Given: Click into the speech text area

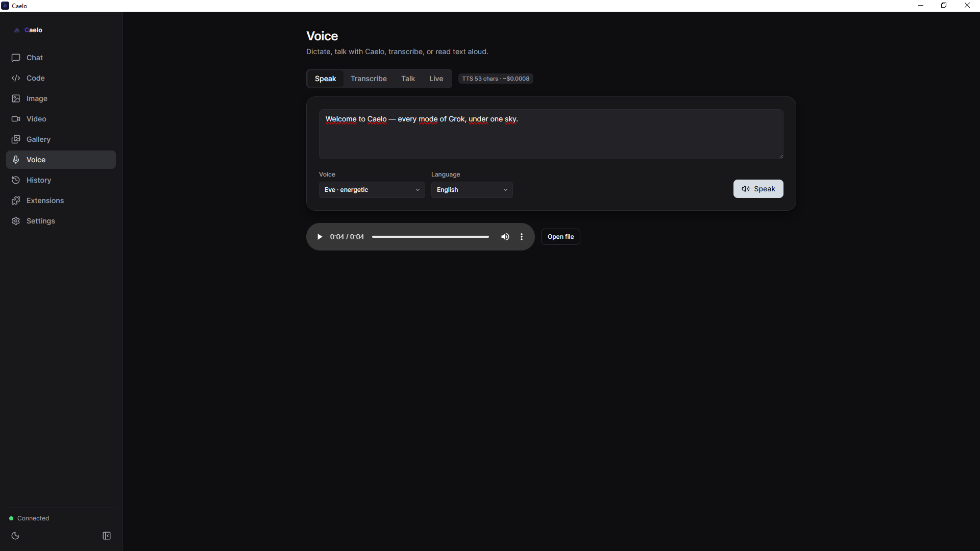Looking at the screenshot, I should (551, 134).
